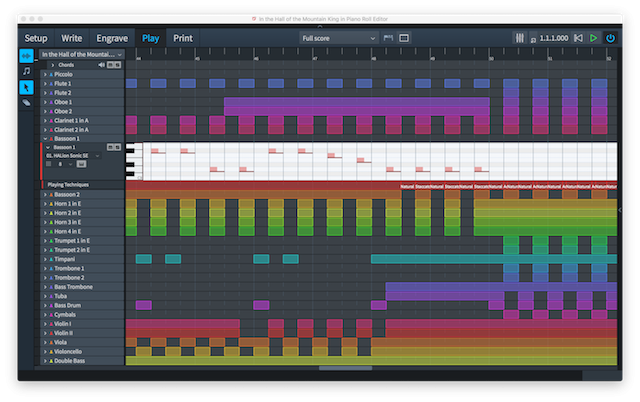Select the eraser tool in the toolbox
The width and height of the screenshot is (640, 402).
(27, 102)
